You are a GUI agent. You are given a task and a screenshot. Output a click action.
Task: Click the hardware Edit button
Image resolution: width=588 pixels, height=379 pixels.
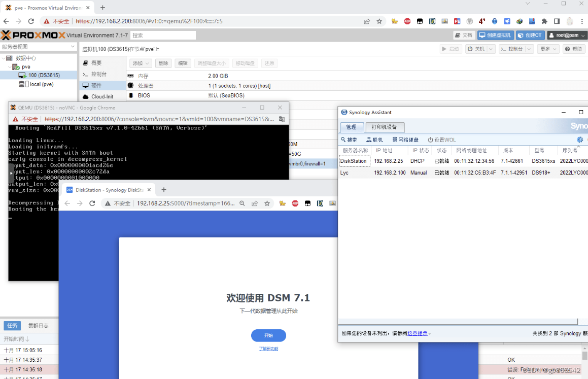pyautogui.click(x=183, y=63)
